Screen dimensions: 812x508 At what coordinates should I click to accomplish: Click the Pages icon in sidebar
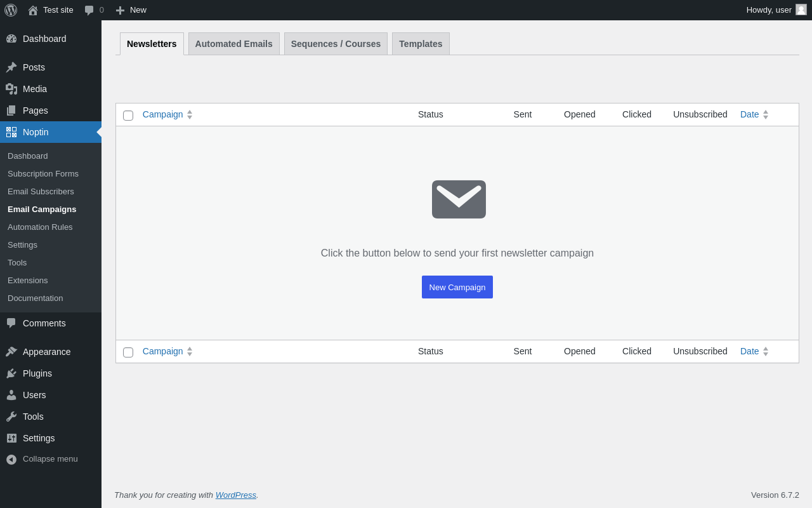pyautogui.click(x=11, y=110)
